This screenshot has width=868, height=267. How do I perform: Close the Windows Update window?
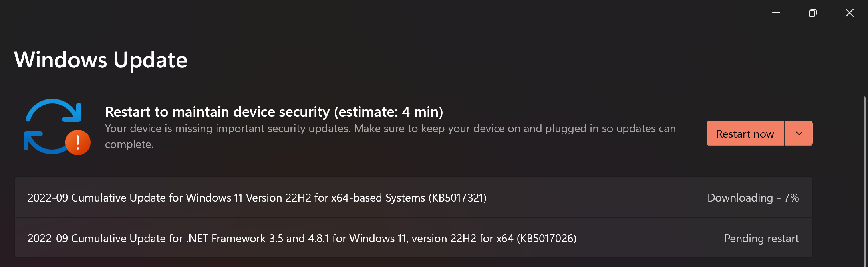849,12
